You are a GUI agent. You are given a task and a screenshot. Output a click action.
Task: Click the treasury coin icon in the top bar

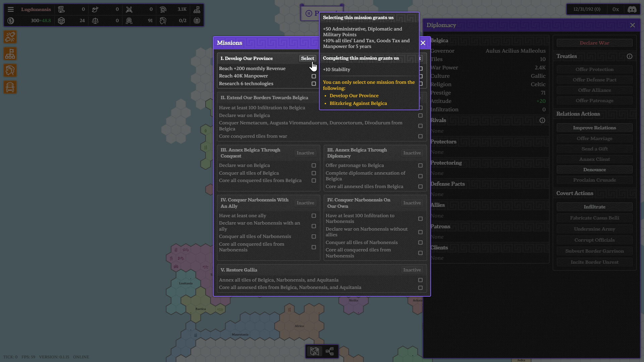pos(10,20)
